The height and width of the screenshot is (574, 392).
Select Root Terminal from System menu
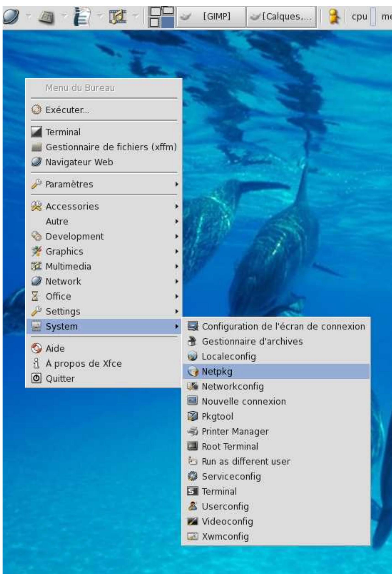pos(230,446)
